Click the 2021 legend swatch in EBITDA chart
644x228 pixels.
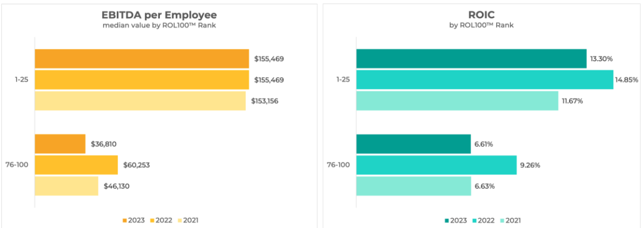coord(179,221)
